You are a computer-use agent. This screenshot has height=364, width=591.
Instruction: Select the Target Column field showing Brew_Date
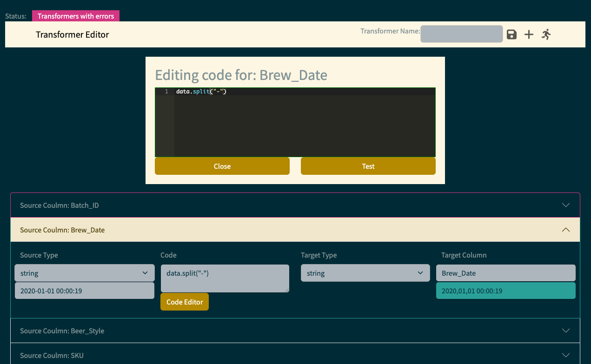505,272
